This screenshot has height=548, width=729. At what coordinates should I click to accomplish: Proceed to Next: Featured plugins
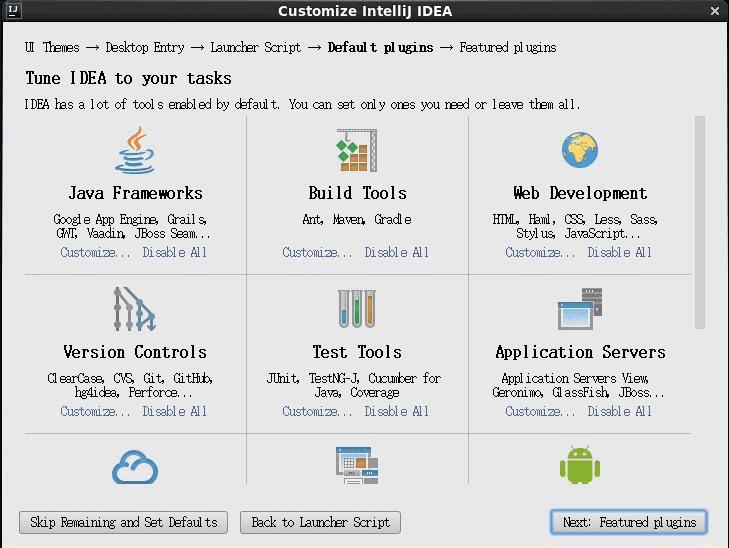pyautogui.click(x=629, y=522)
